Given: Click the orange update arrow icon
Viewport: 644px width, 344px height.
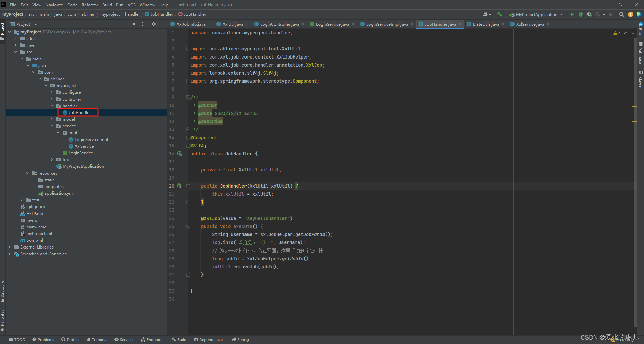Looking at the screenshot, I should [x=630, y=14].
